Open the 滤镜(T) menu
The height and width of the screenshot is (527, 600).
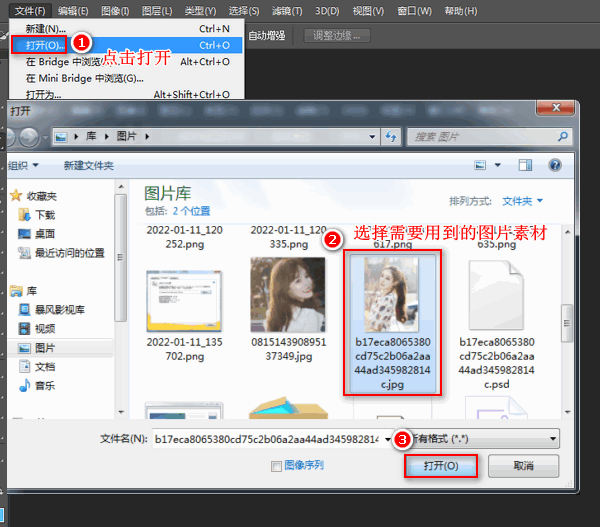pos(287,11)
